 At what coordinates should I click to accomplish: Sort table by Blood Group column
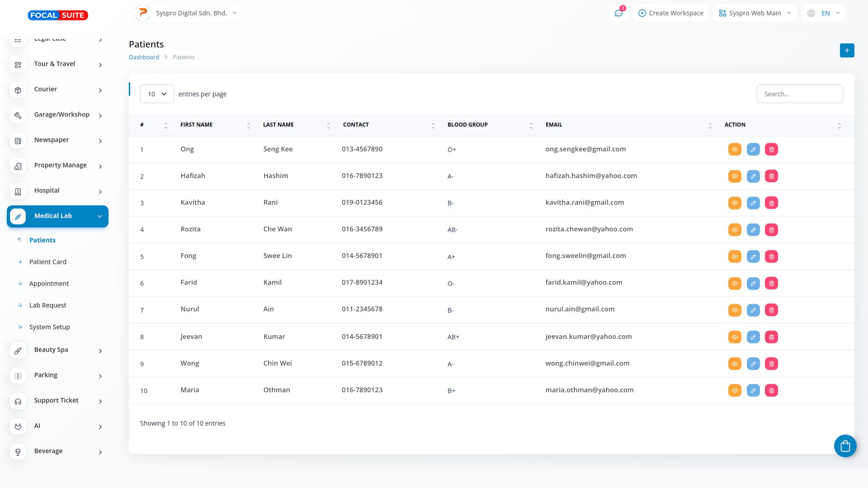(x=467, y=125)
